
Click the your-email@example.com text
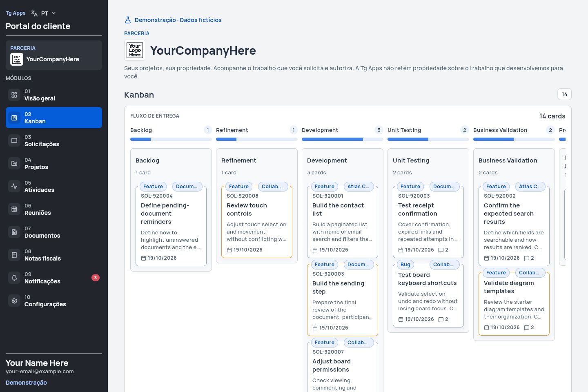point(40,372)
